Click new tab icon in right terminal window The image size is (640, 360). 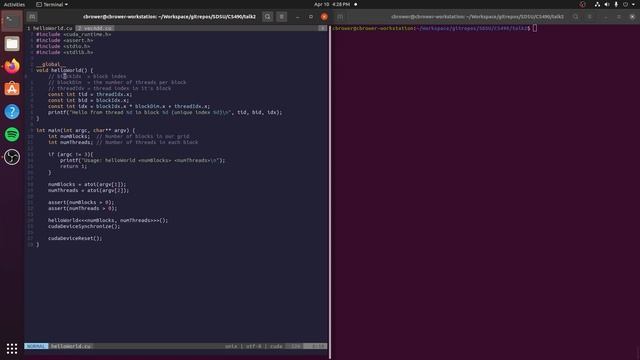click(x=340, y=17)
